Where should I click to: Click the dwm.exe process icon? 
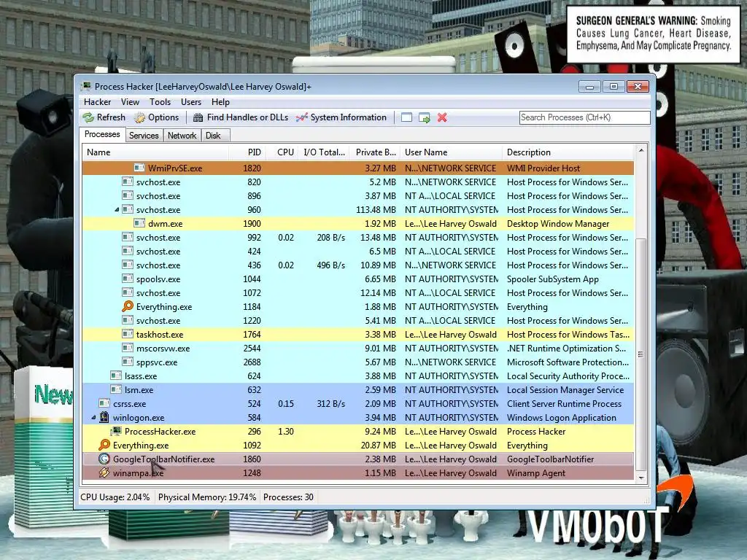tap(139, 223)
